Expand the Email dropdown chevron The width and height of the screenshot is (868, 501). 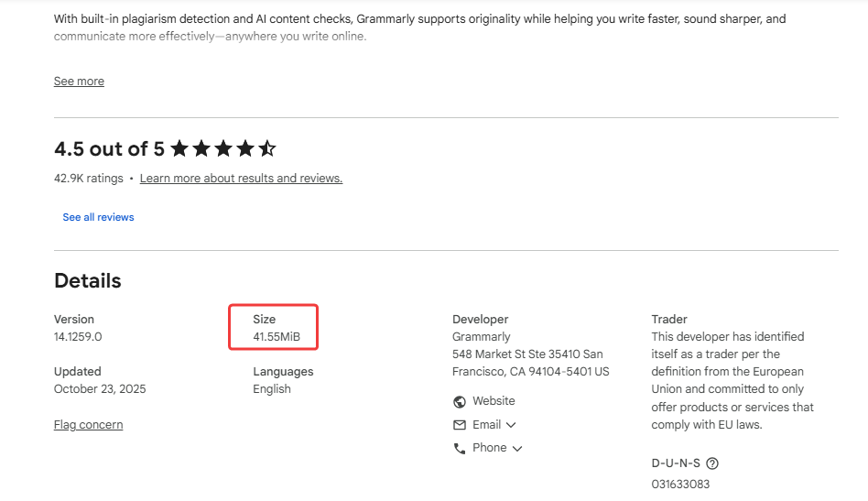(511, 425)
